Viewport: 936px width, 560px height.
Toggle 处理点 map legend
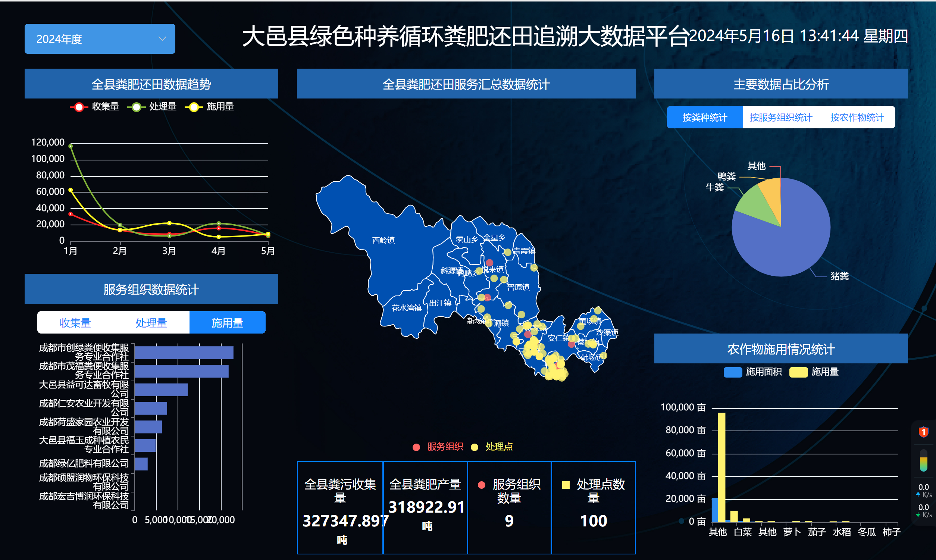click(492, 447)
